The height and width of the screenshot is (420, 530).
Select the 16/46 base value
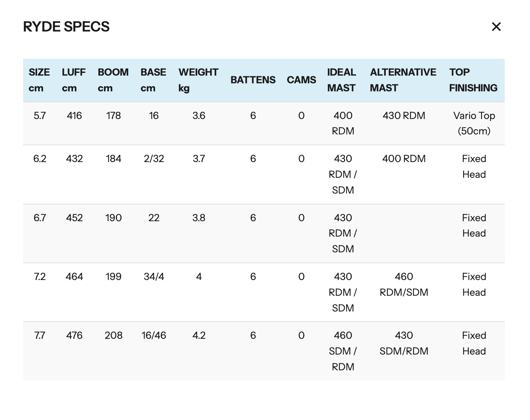tap(154, 335)
